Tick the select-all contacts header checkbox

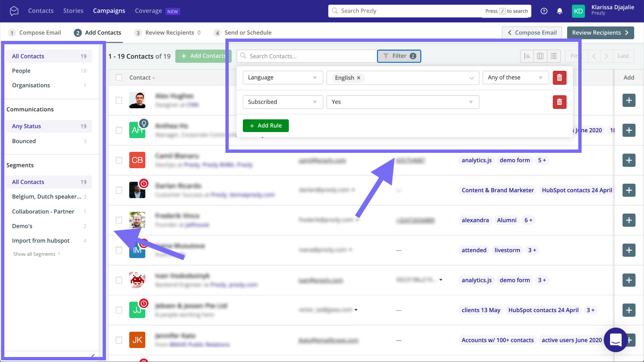[x=119, y=77]
